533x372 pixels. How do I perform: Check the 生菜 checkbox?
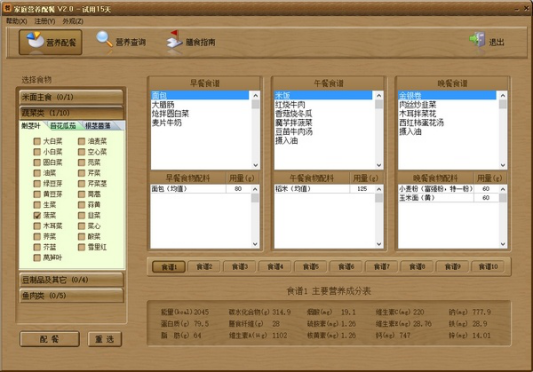point(37,205)
